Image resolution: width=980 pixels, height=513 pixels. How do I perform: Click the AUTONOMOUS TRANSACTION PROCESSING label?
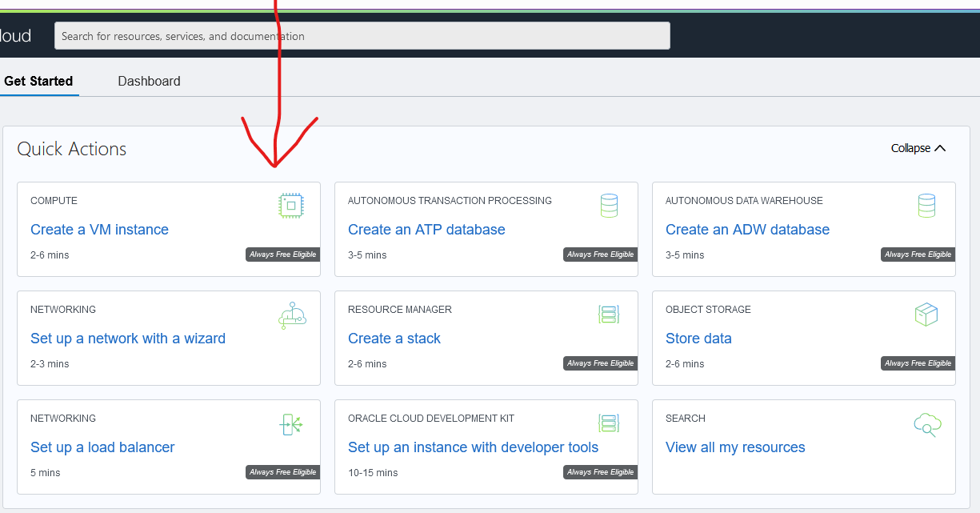(450, 201)
